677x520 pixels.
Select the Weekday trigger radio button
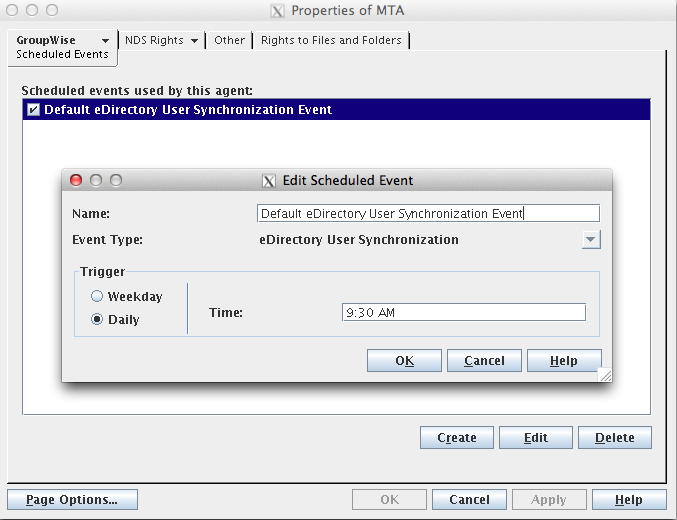[x=97, y=296]
